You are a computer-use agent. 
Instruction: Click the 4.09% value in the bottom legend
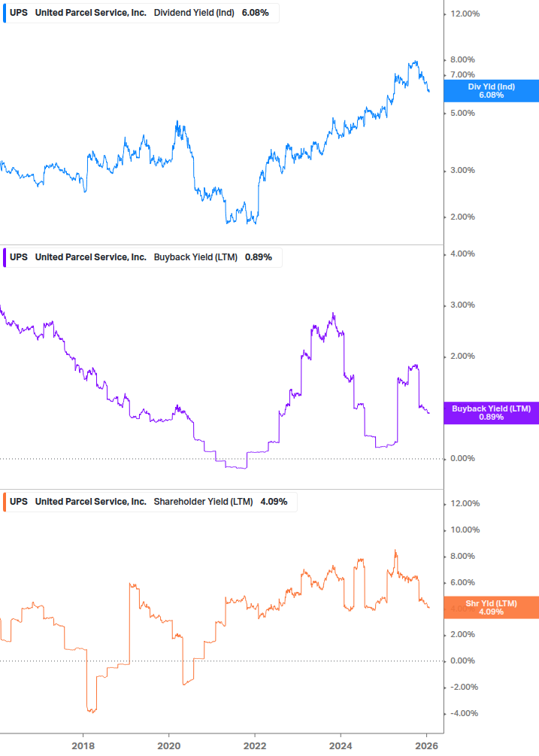click(x=274, y=501)
